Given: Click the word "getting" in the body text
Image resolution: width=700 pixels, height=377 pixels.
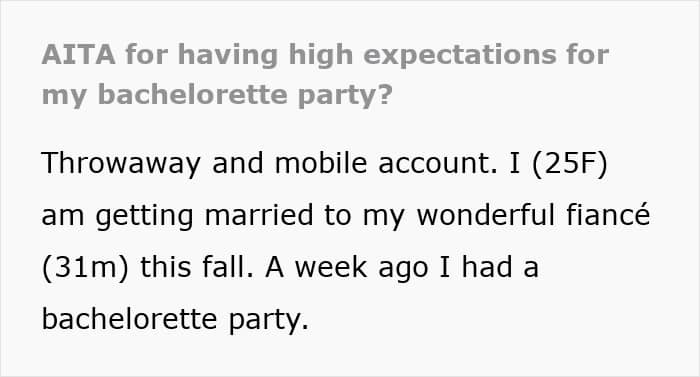Looking at the screenshot, I should pyautogui.click(x=144, y=216).
